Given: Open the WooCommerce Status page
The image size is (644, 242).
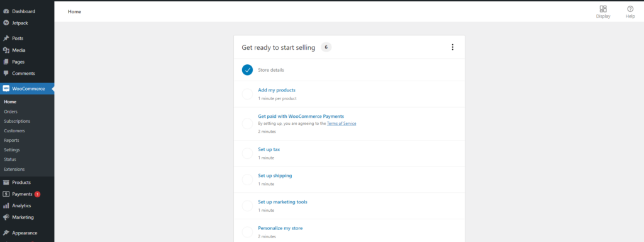Looking at the screenshot, I should [x=10, y=159].
